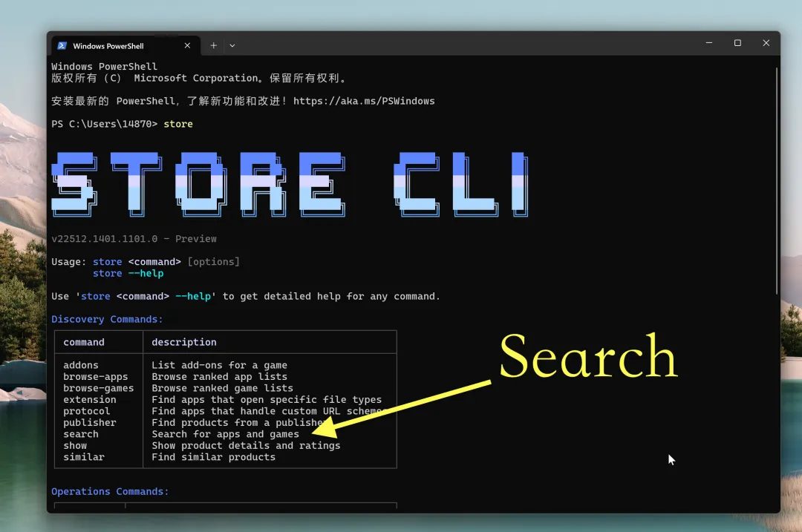Click the terminal vertical scrollbar thumb
Screen dimensions: 802x532
tap(777, 180)
